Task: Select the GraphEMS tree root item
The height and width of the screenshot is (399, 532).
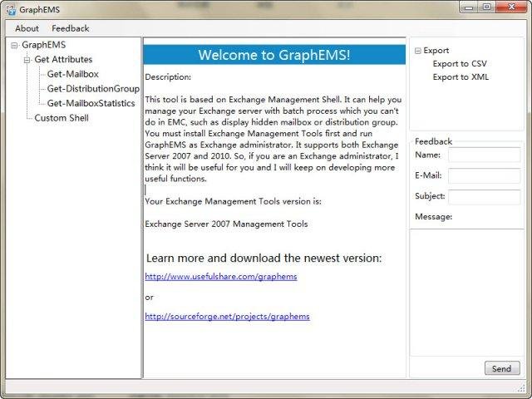Action: tap(44, 45)
